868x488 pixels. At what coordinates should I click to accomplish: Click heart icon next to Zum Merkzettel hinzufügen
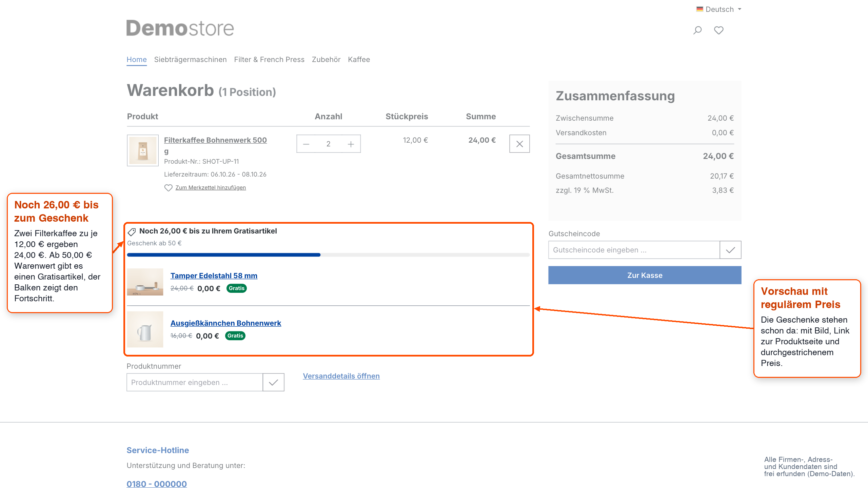(168, 188)
